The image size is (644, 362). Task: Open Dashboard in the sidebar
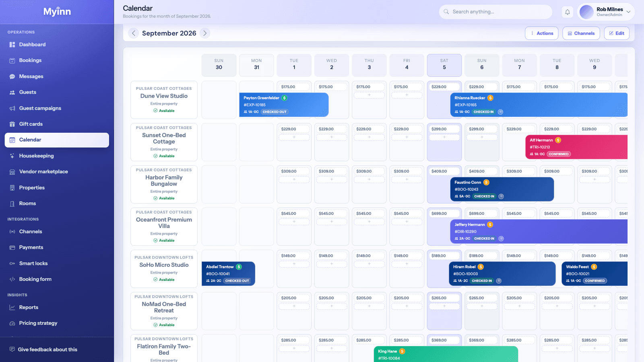(x=57, y=45)
